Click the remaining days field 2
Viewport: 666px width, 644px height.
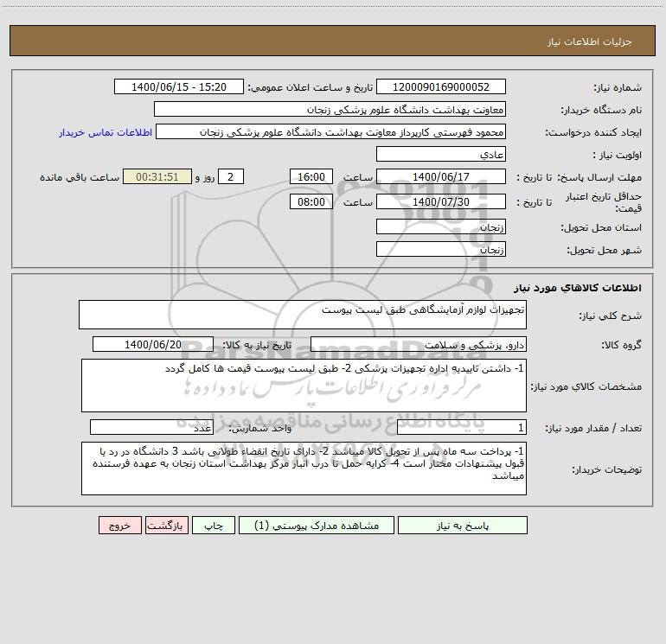(x=231, y=176)
